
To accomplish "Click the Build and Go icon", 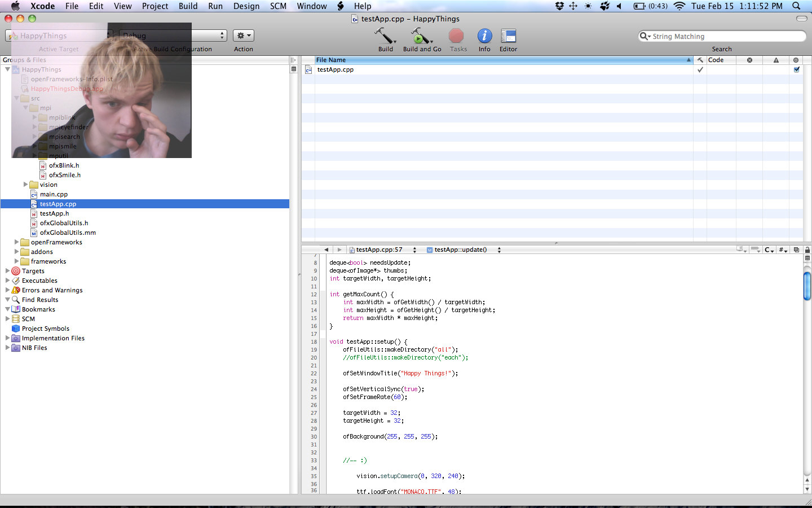I will 420,37.
